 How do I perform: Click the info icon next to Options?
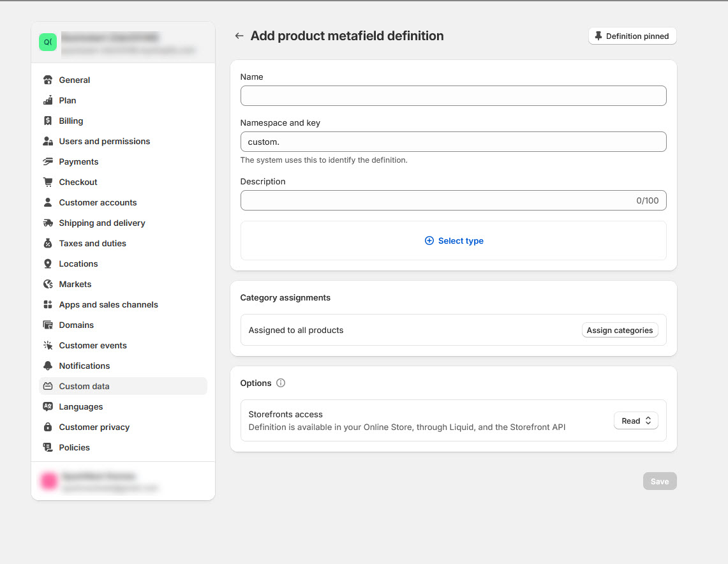pyautogui.click(x=281, y=383)
